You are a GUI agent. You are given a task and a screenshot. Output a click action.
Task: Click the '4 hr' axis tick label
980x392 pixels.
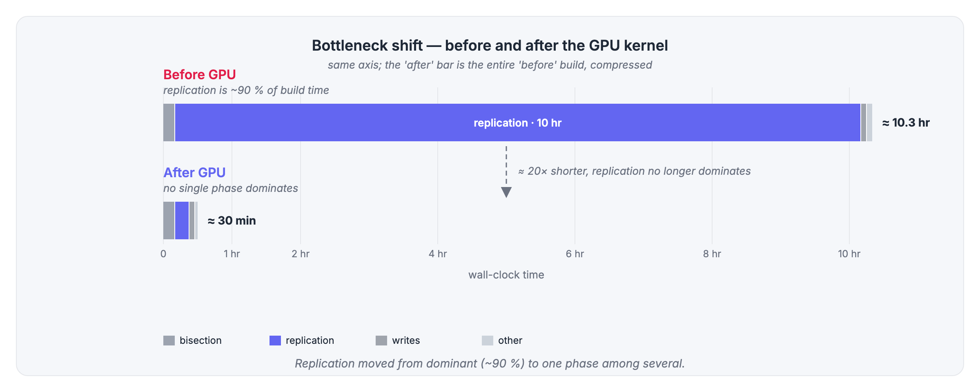pos(438,254)
